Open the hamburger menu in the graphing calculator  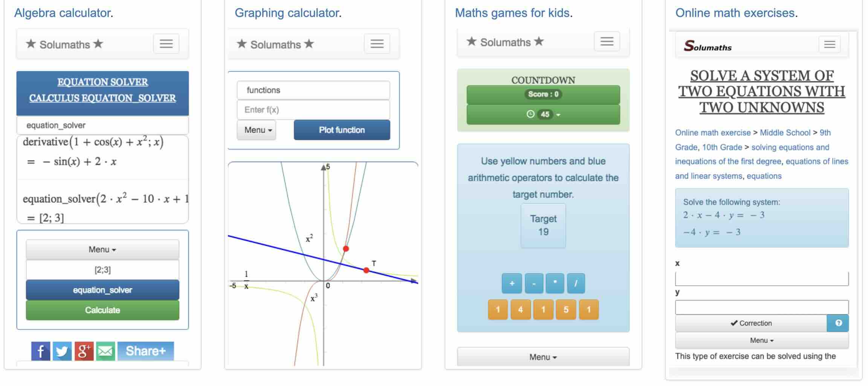(x=377, y=44)
